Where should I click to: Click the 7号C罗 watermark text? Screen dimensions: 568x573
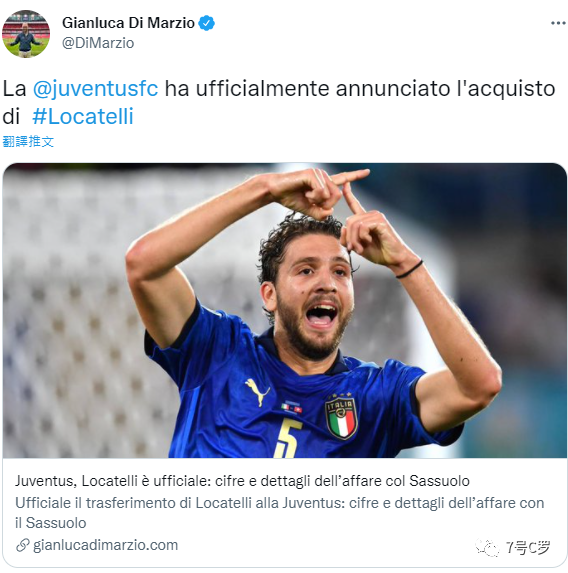click(x=528, y=547)
